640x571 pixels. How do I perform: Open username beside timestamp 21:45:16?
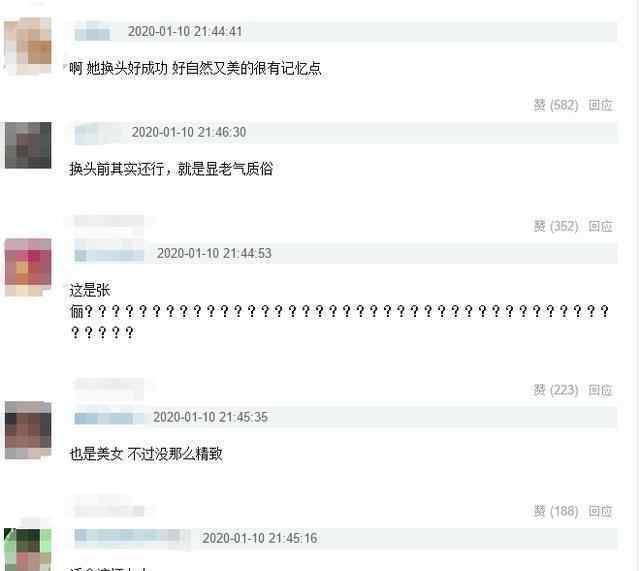coord(132,536)
